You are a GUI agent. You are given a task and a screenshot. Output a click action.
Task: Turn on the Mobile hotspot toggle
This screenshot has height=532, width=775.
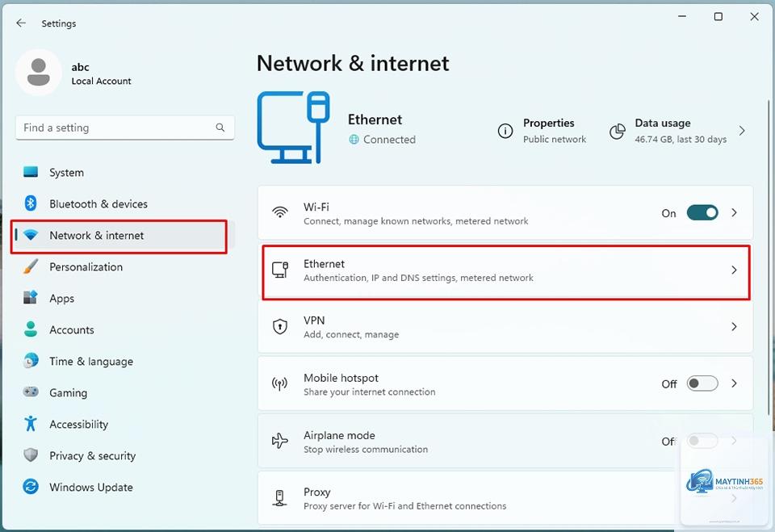(x=702, y=383)
